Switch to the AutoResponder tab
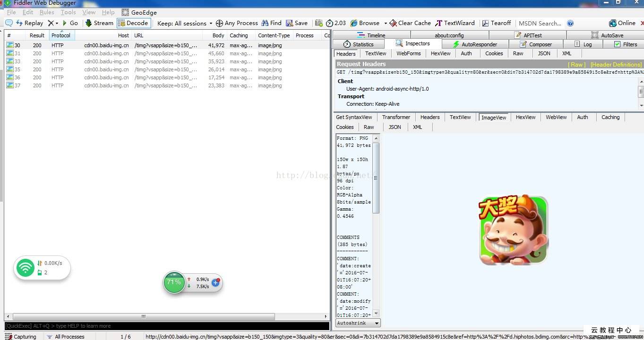 475,44
